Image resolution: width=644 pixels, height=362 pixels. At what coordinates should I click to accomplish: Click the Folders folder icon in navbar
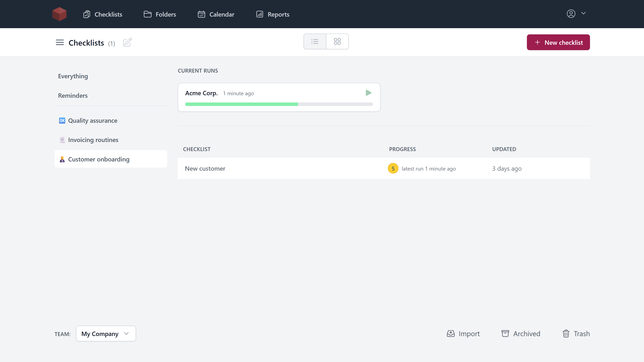(147, 14)
